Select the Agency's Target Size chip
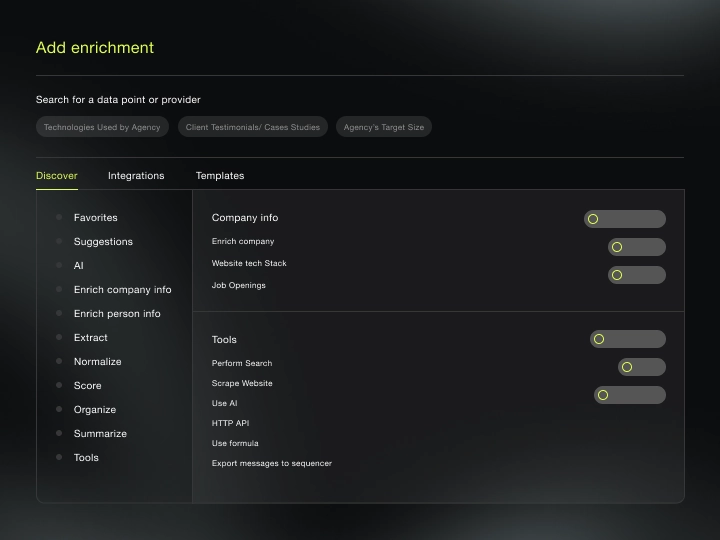This screenshot has height=540, width=720. 384,127
